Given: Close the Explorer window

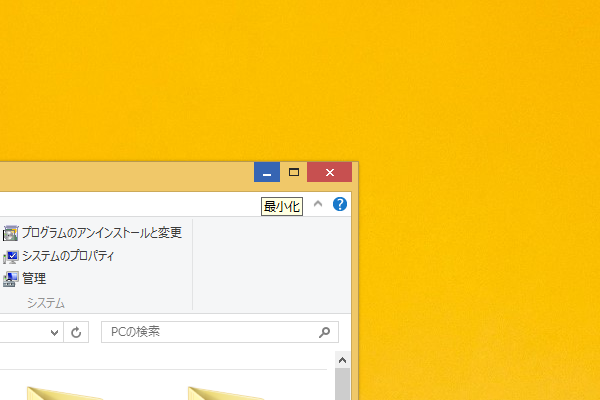Looking at the screenshot, I should tap(329, 172).
